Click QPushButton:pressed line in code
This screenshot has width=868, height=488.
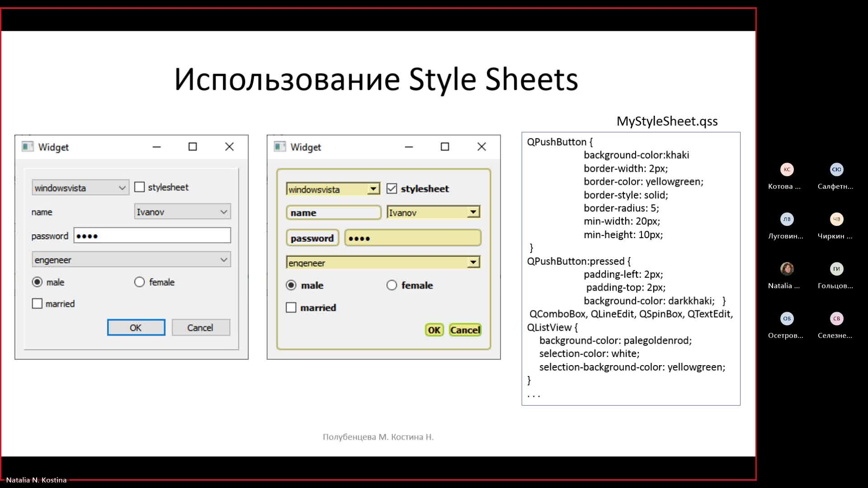tap(579, 261)
